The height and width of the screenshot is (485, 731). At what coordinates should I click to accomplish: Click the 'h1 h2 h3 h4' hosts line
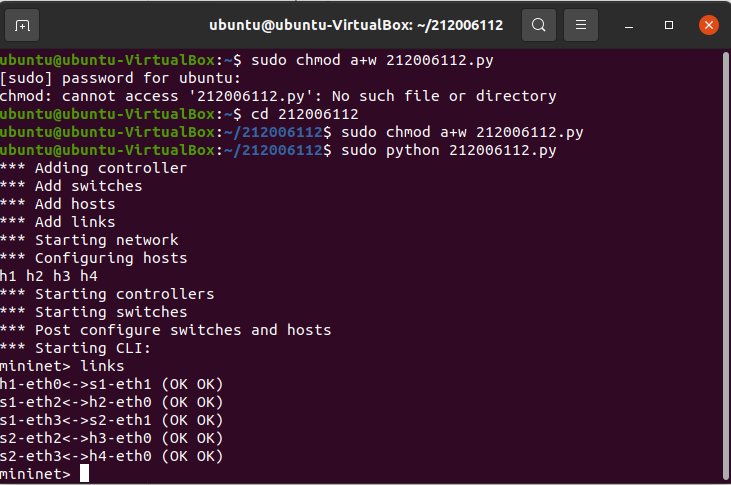[x=49, y=276]
